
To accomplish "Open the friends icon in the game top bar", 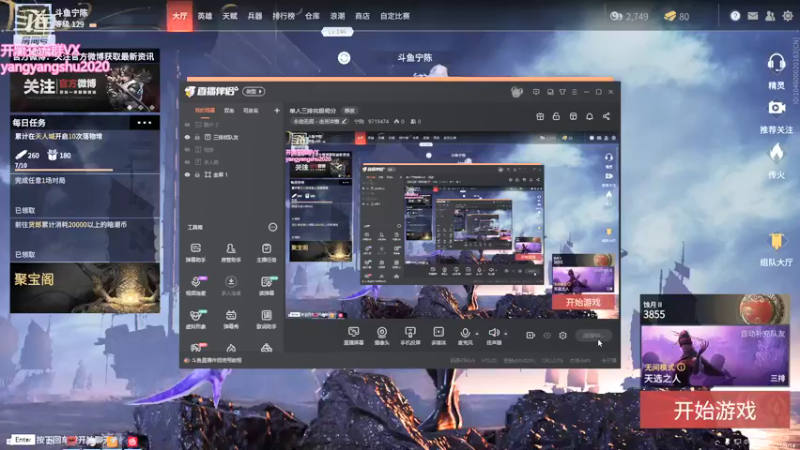I will [770, 16].
